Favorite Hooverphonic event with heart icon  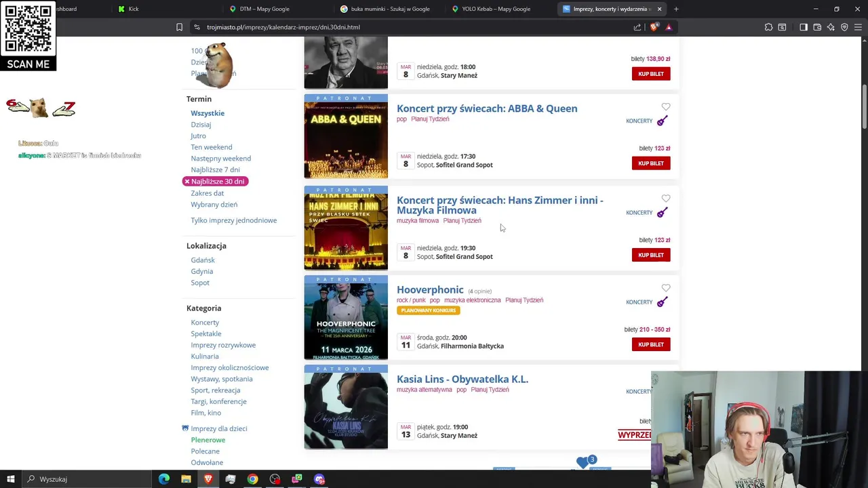pos(666,287)
